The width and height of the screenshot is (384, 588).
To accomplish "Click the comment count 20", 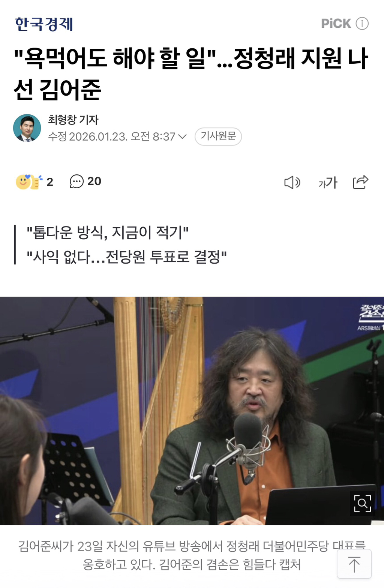I will (94, 181).
